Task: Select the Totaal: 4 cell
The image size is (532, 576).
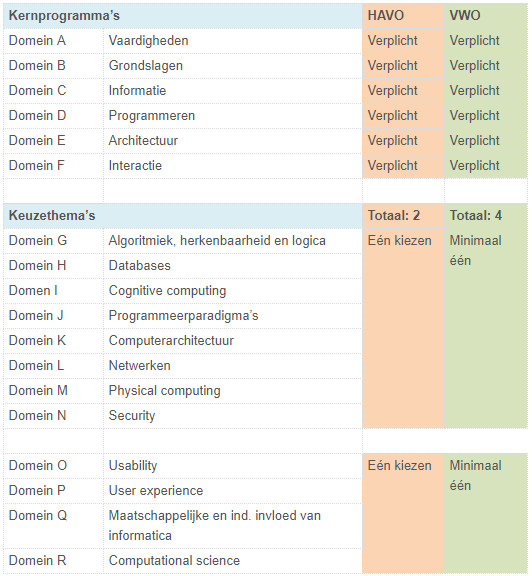Action: [486, 216]
